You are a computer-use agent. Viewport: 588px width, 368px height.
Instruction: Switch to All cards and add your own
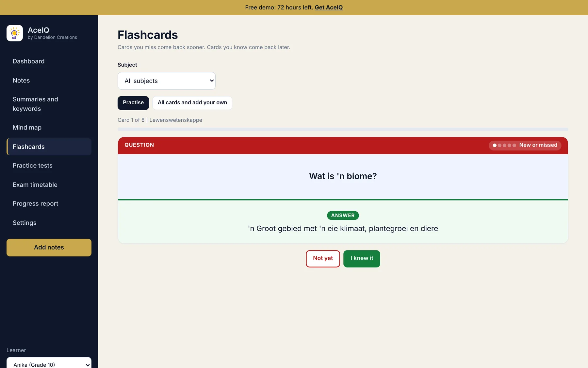(x=192, y=103)
